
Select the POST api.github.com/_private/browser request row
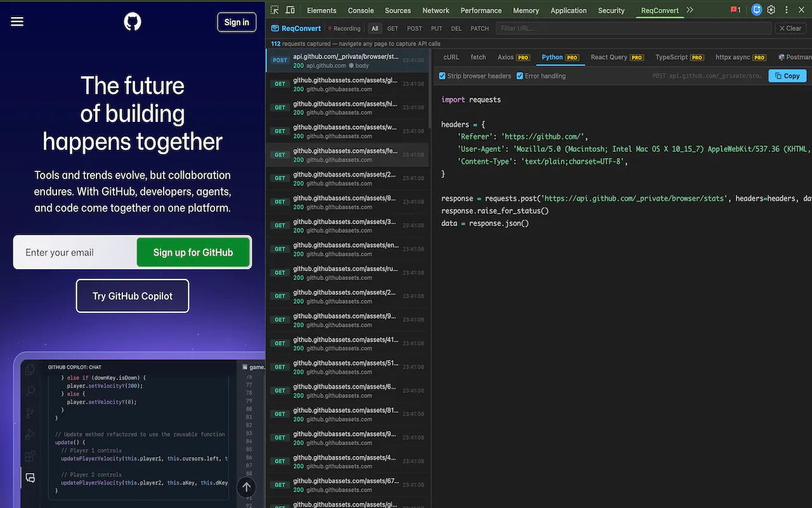(348, 60)
